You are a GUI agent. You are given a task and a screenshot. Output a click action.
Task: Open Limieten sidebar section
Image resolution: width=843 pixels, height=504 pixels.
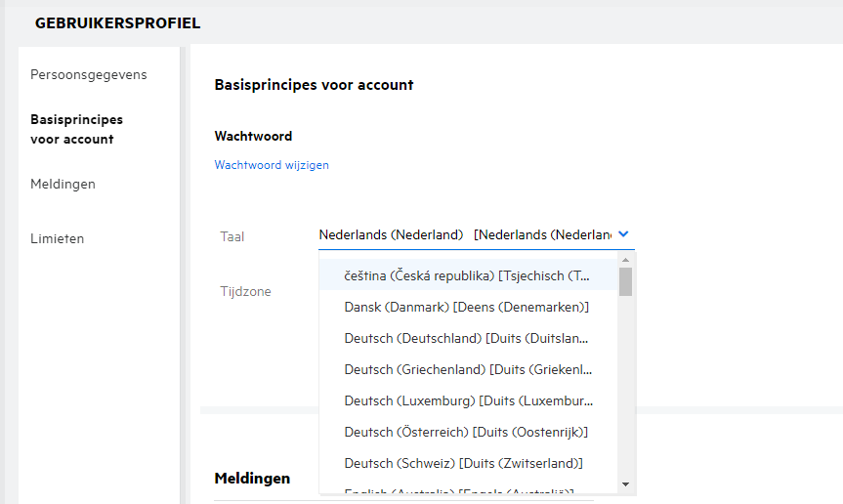point(57,238)
